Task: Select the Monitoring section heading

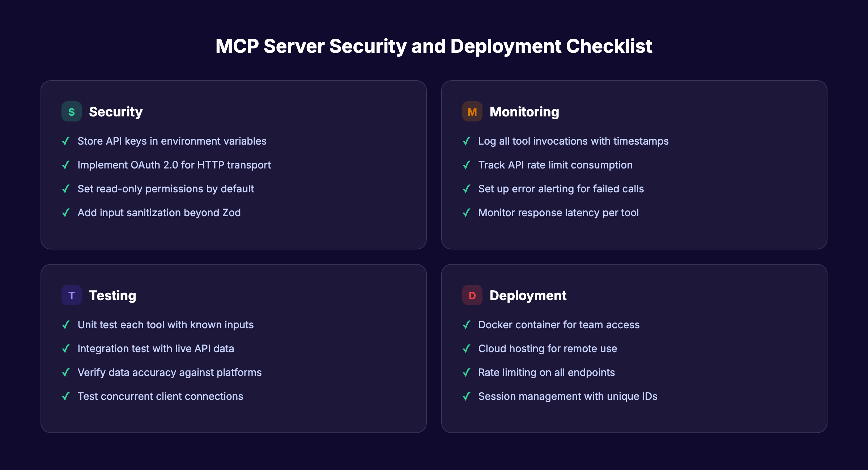Action: pos(524,112)
